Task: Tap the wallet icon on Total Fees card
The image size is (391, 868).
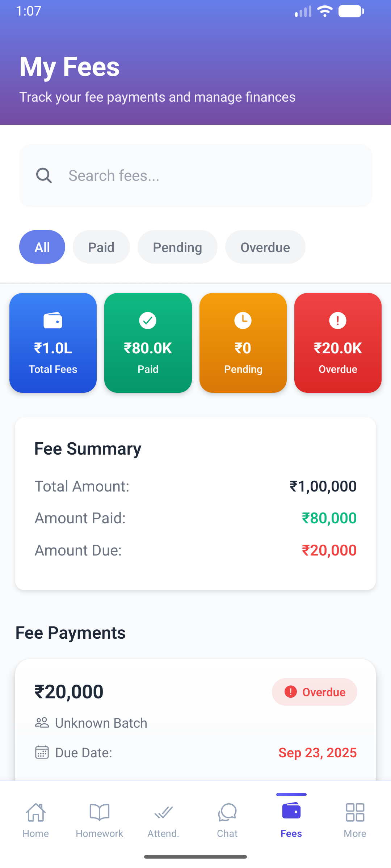Action: 53,320
